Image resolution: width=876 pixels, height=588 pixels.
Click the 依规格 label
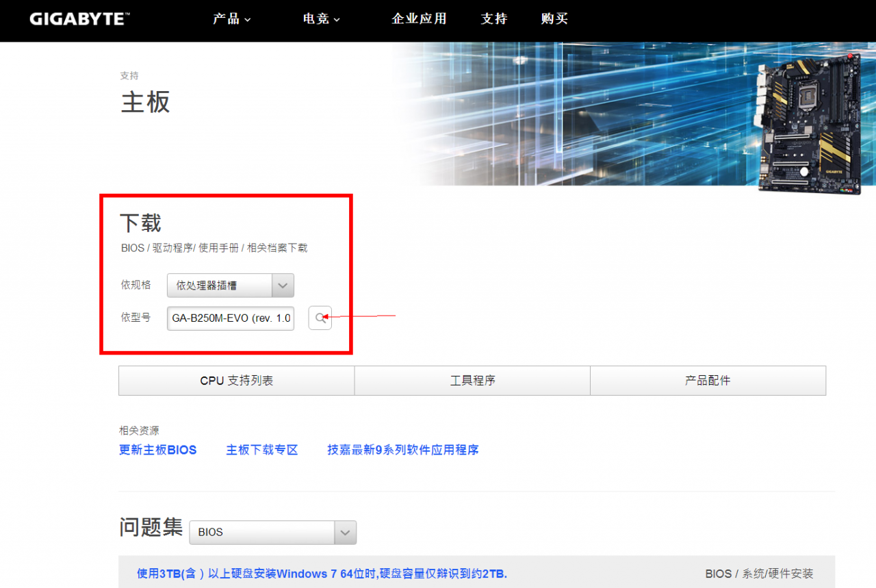pyautogui.click(x=136, y=285)
